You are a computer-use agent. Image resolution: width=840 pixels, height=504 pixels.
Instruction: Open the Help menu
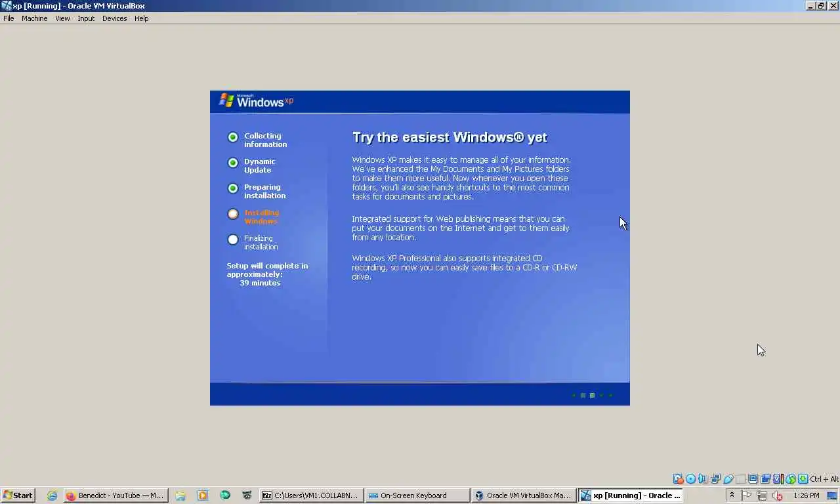coord(142,18)
